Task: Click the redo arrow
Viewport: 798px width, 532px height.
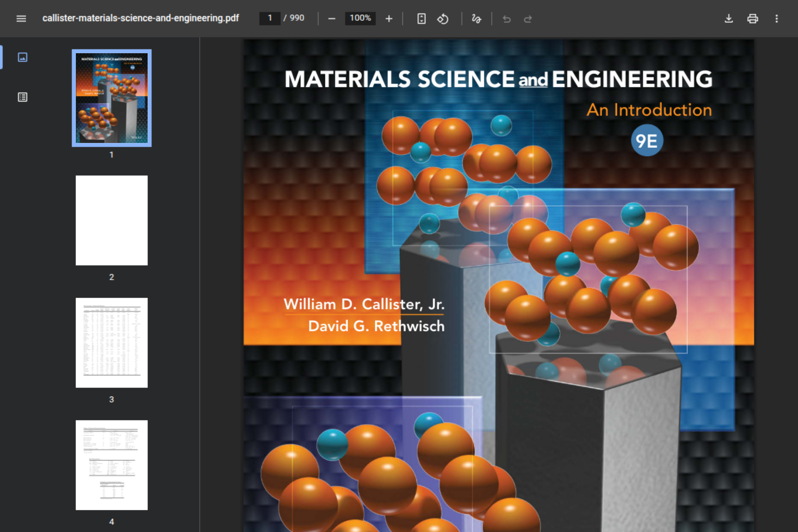Action: tap(528, 19)
